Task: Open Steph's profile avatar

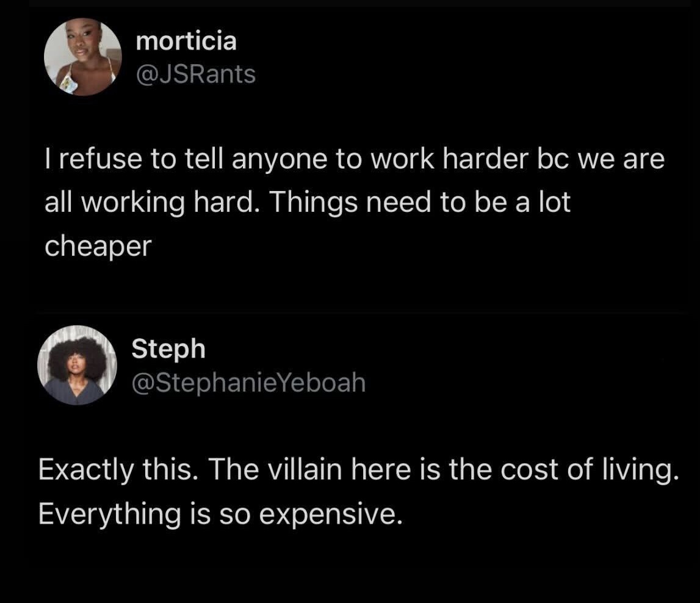Action: [77, 365]
